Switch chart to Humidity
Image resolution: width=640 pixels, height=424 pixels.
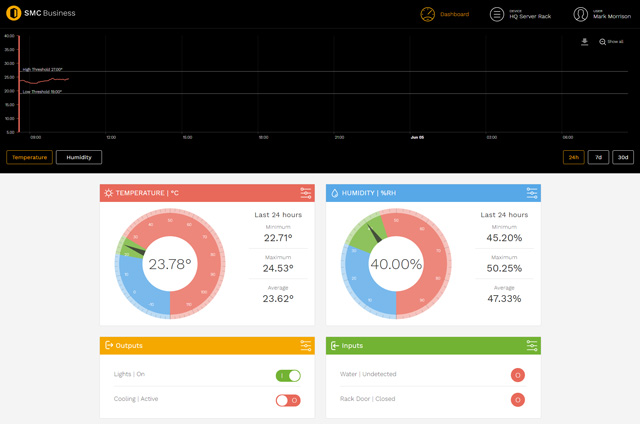79,157
